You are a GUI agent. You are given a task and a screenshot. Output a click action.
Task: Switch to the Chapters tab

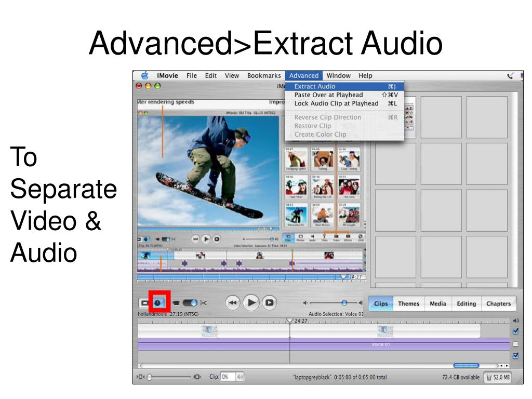point(498,303)
